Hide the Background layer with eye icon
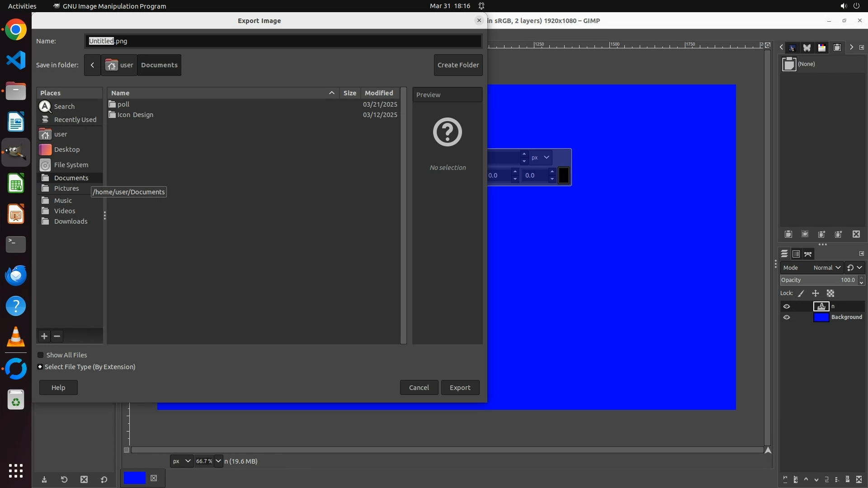Image resolution: width=868 pixels, height=488 pixels. pos(787,317)
